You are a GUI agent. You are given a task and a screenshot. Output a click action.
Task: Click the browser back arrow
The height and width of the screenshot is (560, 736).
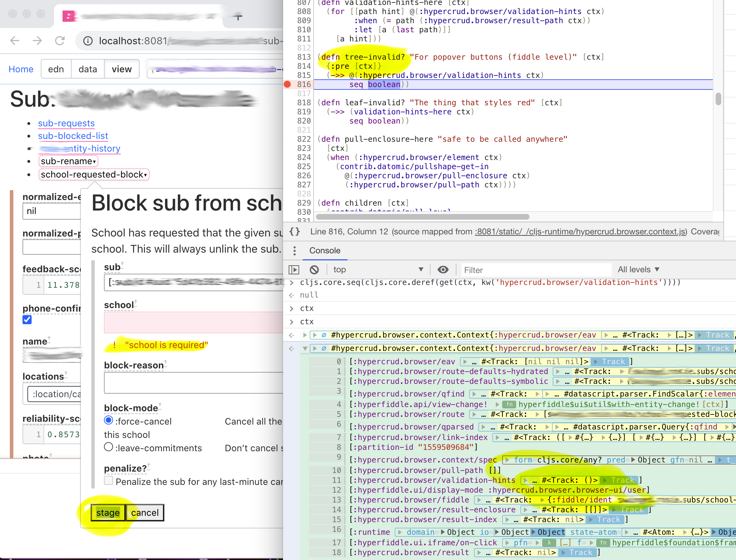click(x=15, y=41)
